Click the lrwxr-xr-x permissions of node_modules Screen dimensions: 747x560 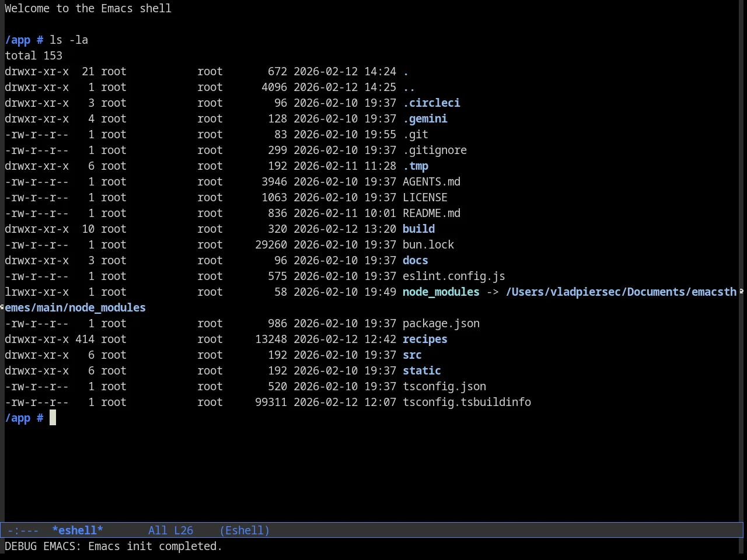pos(36,292)
